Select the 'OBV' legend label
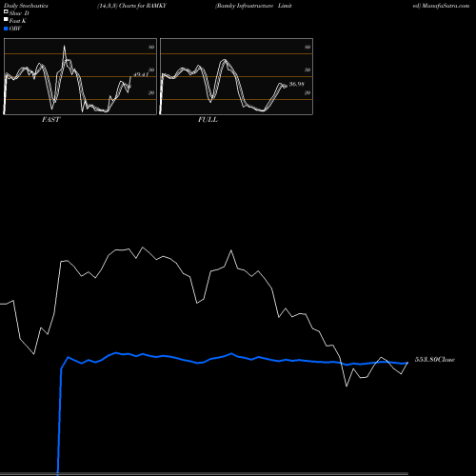Screen dimensions: 476x476 [x=15, y=29]
